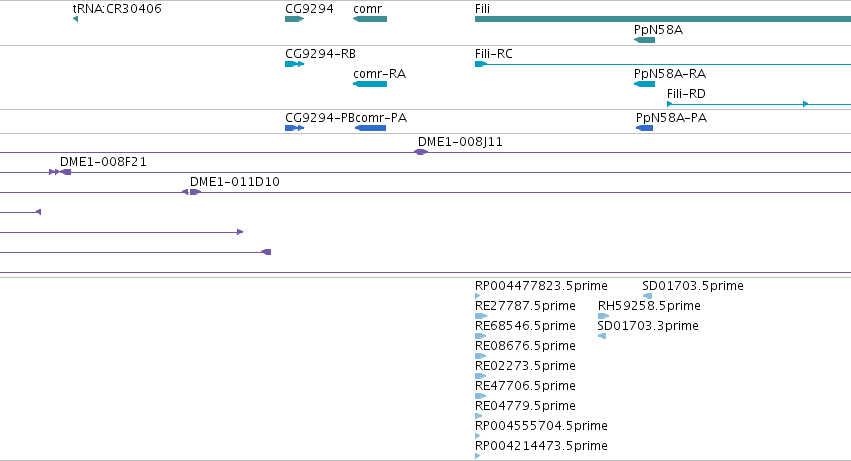Image resolution: width=851 pixels, height=461 pixels.
Task: Click the comr-PA protein glyph
Action: point(370,128)
